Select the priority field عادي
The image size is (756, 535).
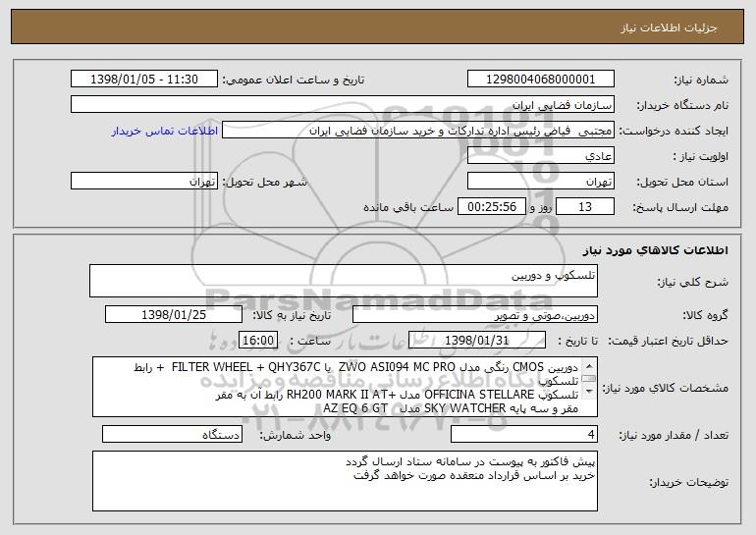coord(540,156)
